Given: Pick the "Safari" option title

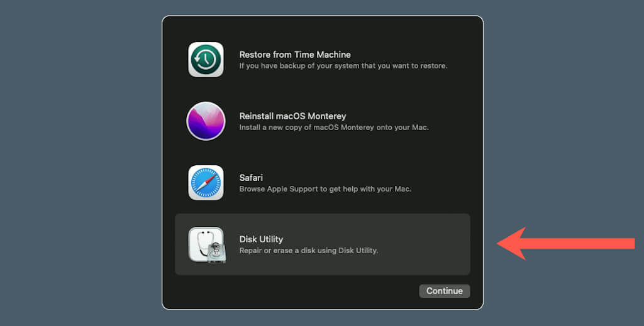Looking at the screenshot, I should (251, 178).
